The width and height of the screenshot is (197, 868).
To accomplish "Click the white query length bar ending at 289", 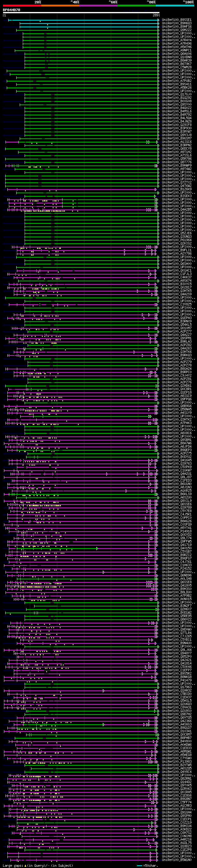I will [x=81, y=13].
